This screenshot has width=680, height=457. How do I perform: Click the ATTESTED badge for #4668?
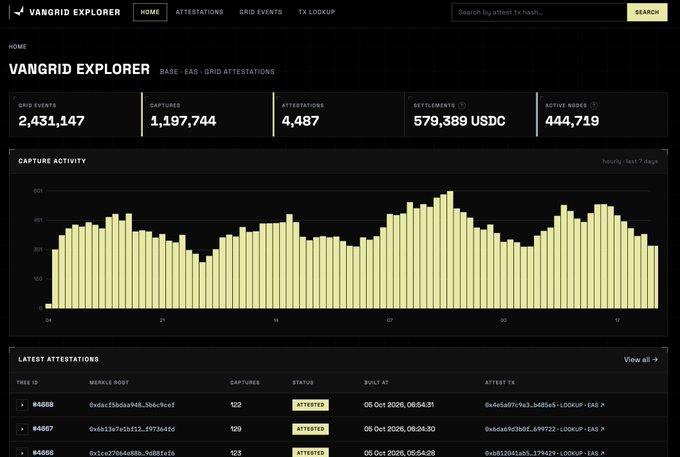click(311, 405)
